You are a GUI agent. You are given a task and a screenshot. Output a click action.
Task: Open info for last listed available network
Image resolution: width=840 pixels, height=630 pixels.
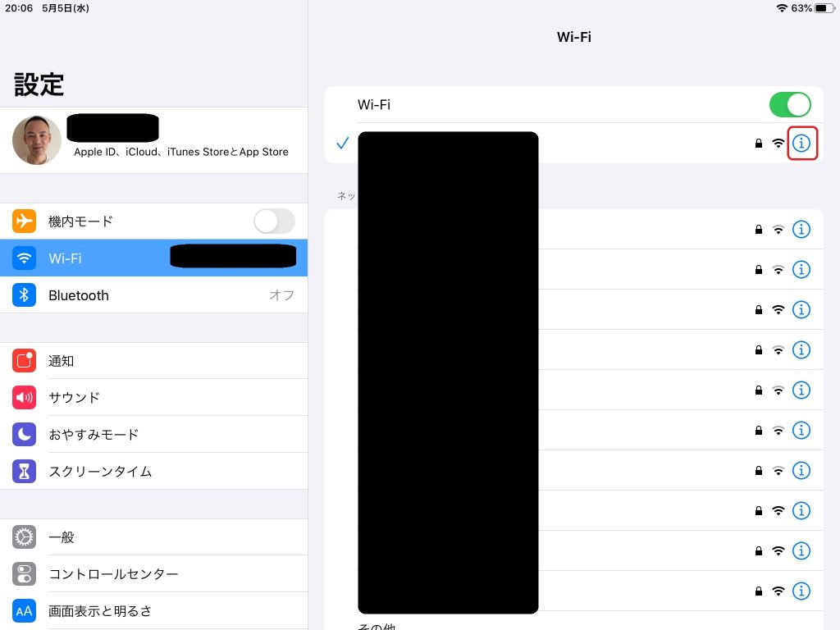801,591
